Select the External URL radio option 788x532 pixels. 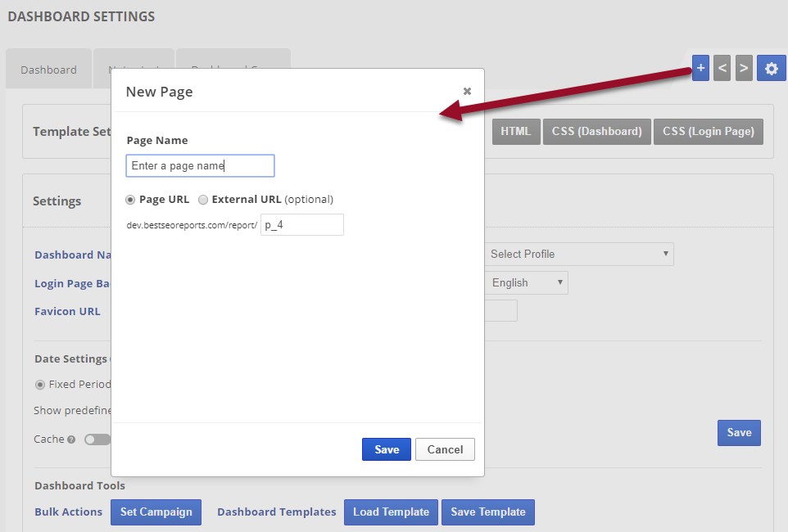[x=203, y=199]
